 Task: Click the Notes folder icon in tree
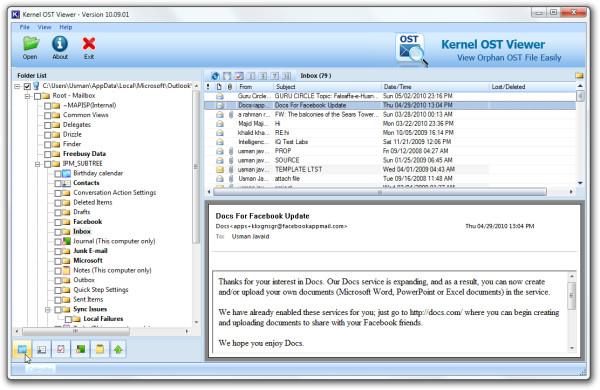click(x=67, y=270)
